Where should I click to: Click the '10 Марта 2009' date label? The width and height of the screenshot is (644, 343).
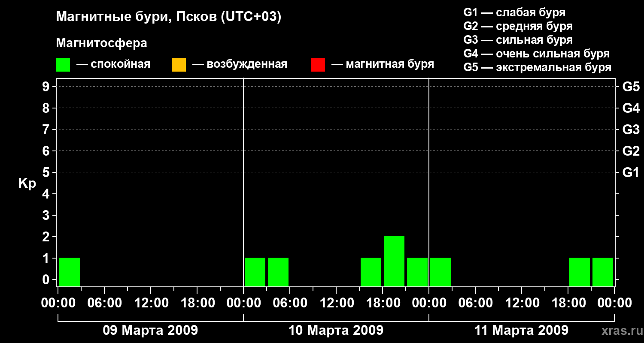336,331
